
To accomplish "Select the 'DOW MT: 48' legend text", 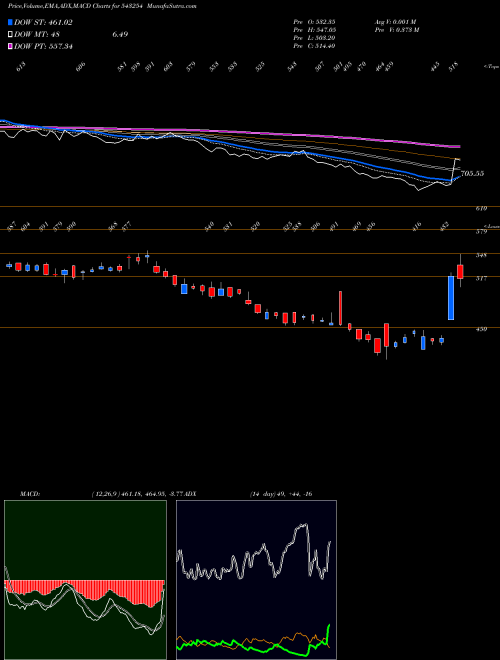I will click(38, 35).
